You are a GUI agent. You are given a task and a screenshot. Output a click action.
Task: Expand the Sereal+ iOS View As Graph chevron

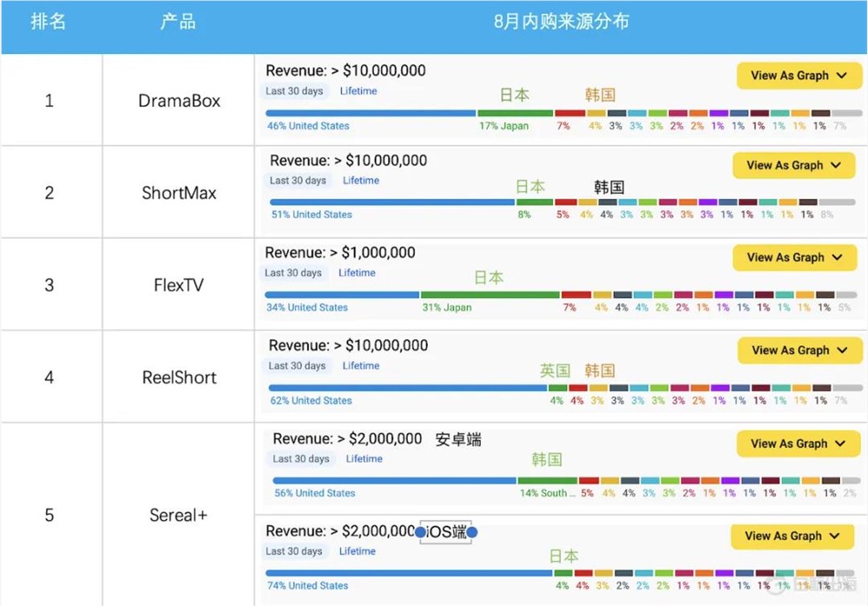(x=836, y=536)
